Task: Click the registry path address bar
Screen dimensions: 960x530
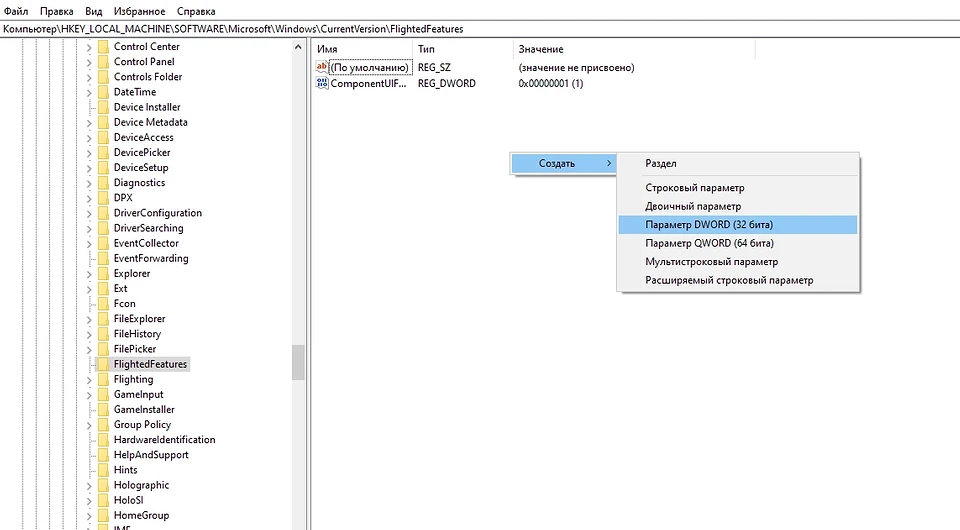Action: pyautogui.click(x=480, y=29)
